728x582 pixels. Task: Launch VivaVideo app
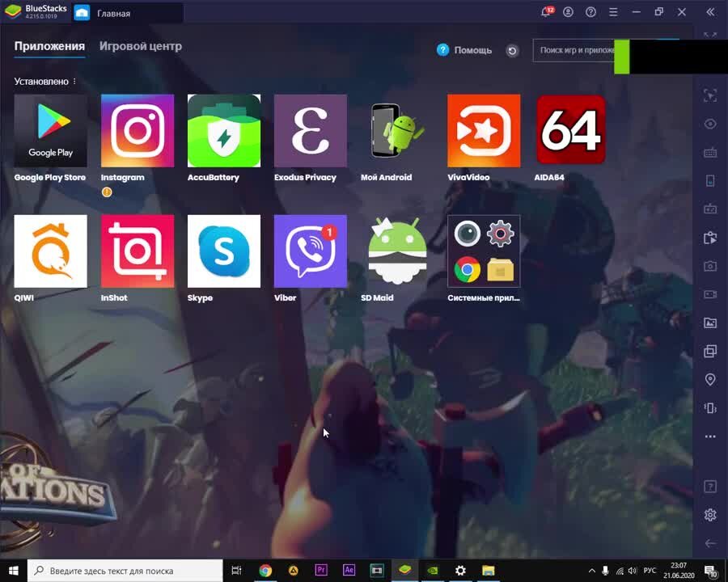coord(484,131)
